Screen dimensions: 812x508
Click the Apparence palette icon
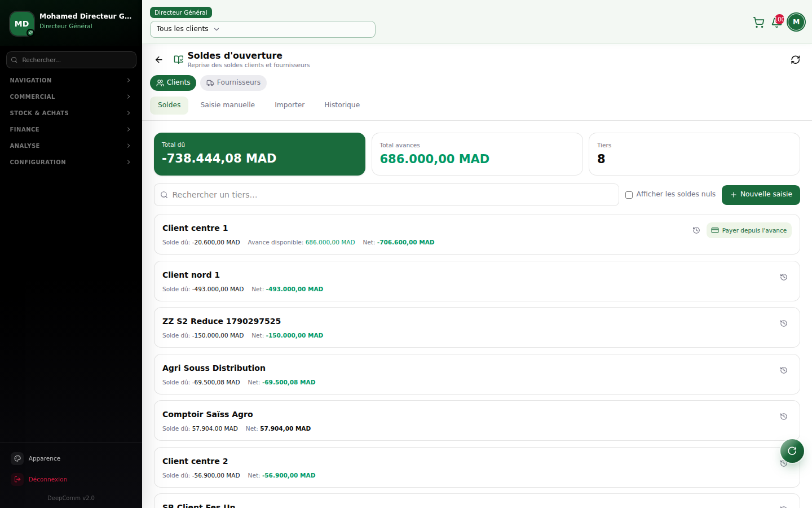(x=17, y=458)
